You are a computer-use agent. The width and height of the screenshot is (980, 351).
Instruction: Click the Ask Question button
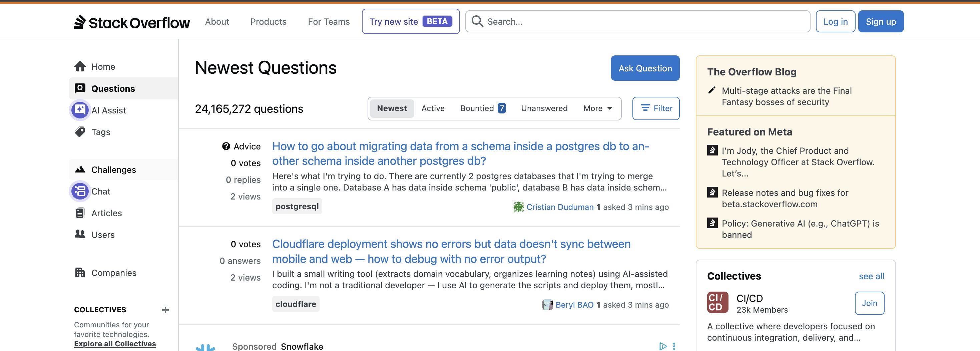pyautogui.click(x=645, y=68)
